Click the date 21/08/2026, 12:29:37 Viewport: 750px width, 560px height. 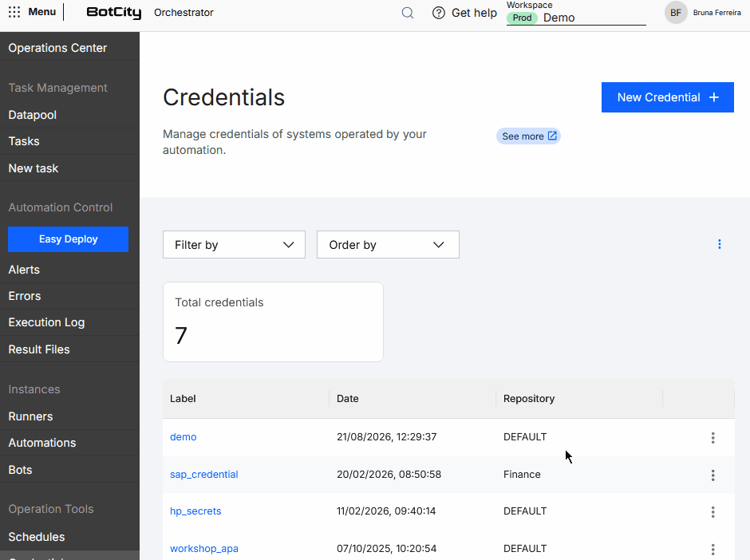(386, 437)
